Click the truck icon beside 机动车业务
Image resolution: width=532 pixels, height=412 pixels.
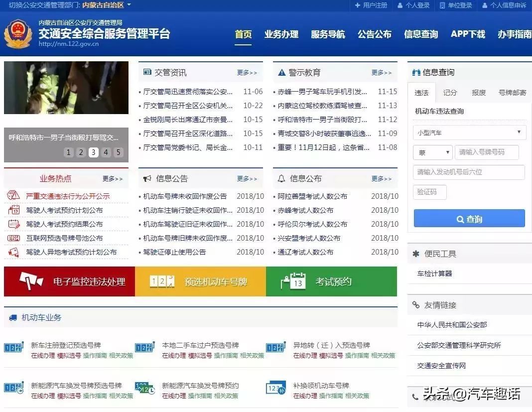tap(13, 318)
